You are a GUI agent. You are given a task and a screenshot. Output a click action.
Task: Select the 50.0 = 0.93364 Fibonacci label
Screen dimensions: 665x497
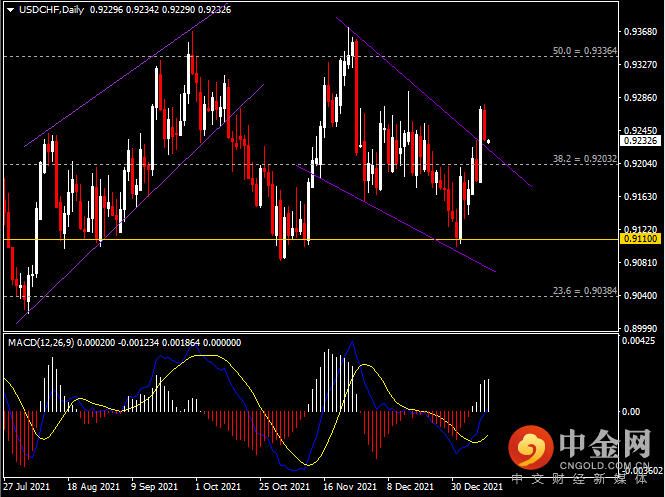[x=585, y=48]
